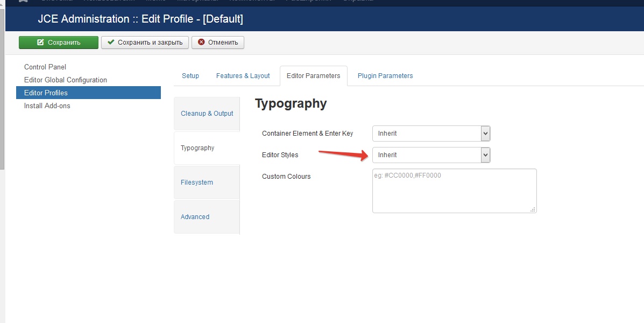Open the Editor Styles dropdown
This screenshot has width=644, height=323.
[431, 155]
